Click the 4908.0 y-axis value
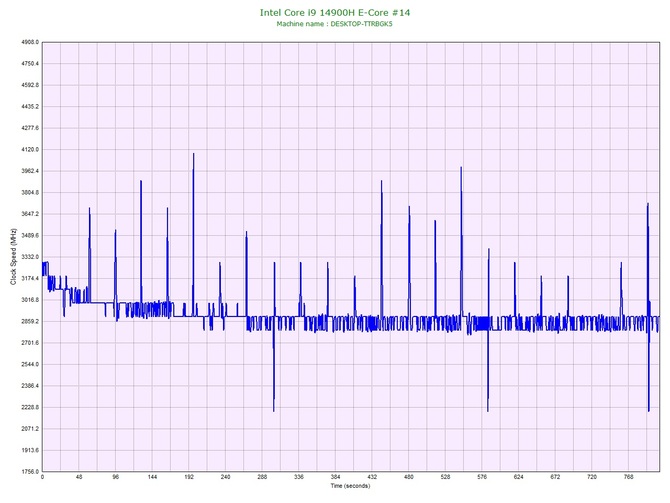 [x=30, y=42]
